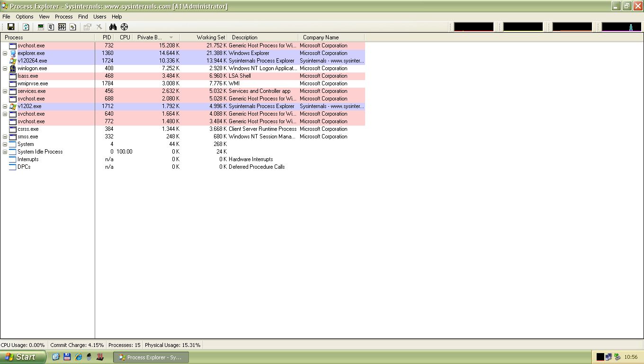Open the Users menu
Viewport: 644px width, 364px height.
100,17
